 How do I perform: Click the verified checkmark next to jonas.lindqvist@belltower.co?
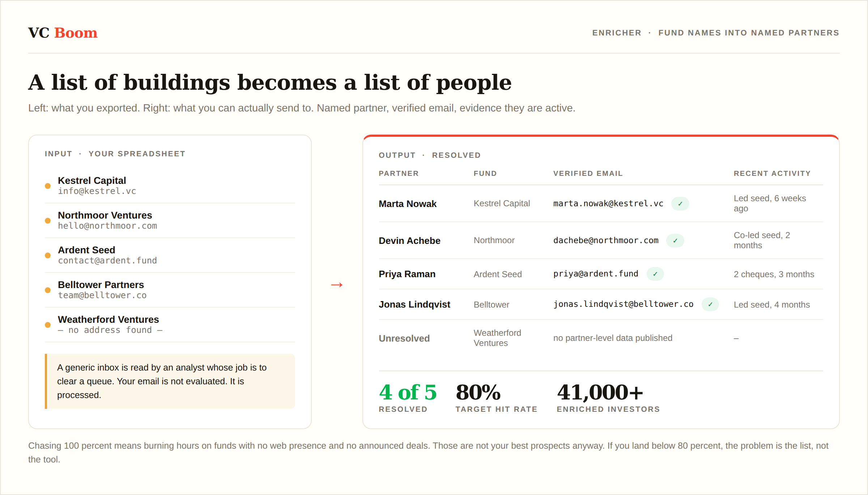point(710,304)
